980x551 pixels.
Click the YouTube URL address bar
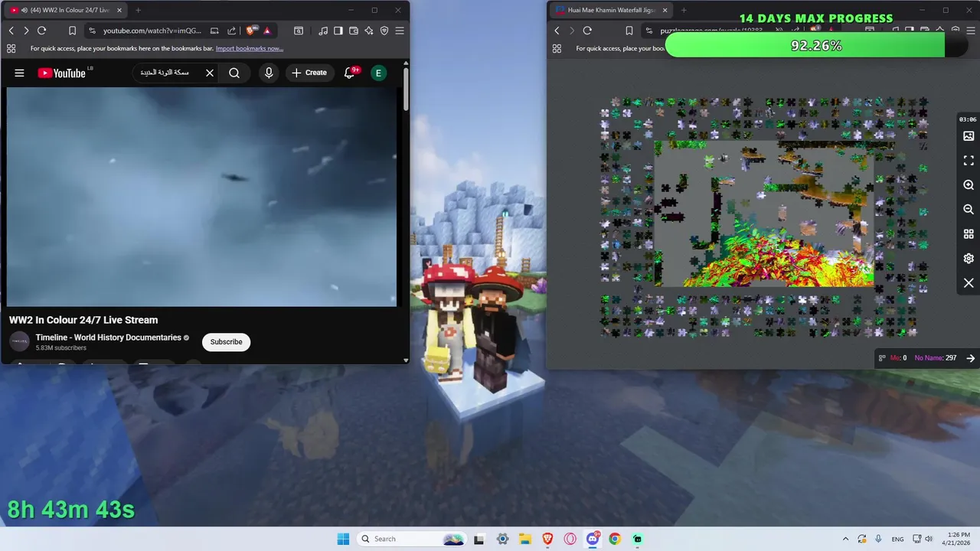point(152,31)
